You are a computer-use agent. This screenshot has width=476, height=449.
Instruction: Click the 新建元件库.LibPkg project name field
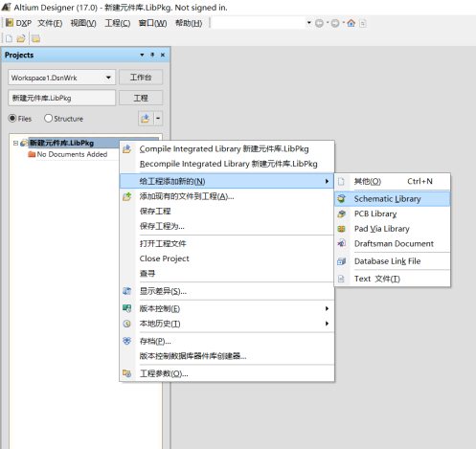tap(61, 98)
